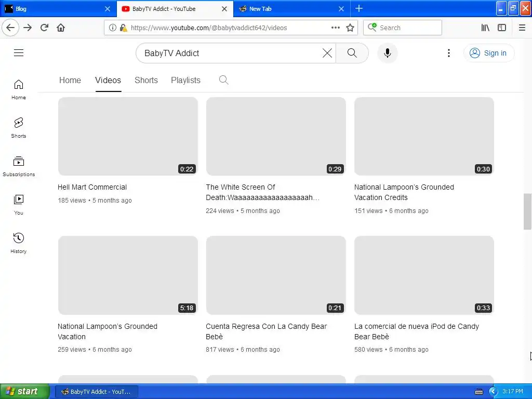
Task: Close the Blog tab
Action: (x=107, y=9)
